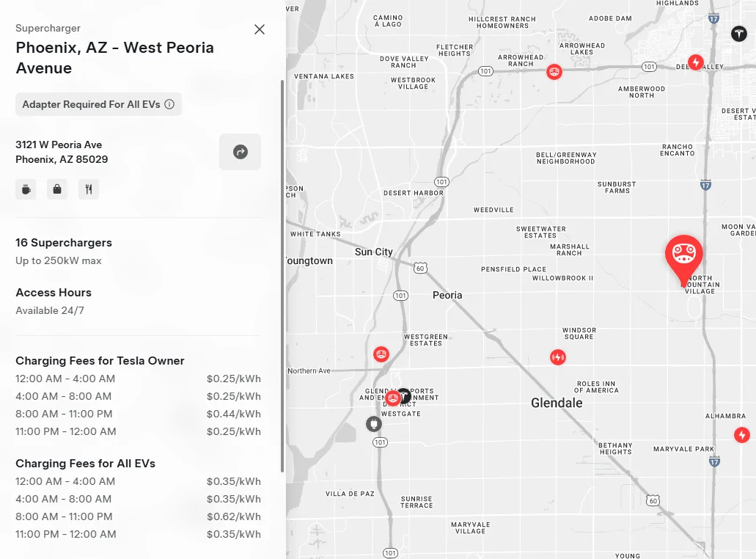This screenshot has height=559, width=756.
Task: Select the black Tesla store marker near Highlands
Action: tap(738, 34)
